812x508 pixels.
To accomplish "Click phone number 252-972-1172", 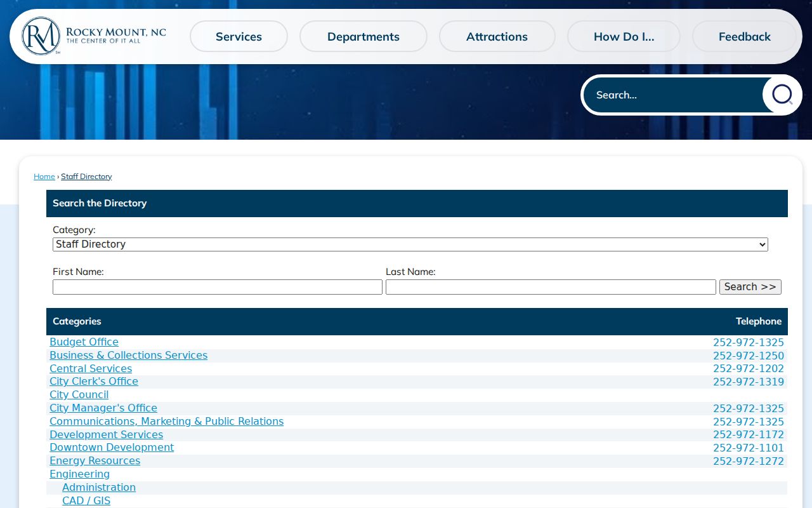I will click(x=749, y=435).
